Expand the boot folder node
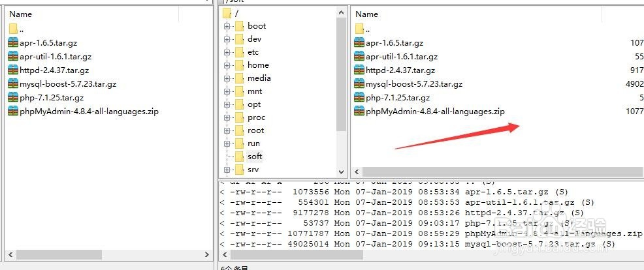The height and width of the screenshot is (270, 644). tap(227, 26)
